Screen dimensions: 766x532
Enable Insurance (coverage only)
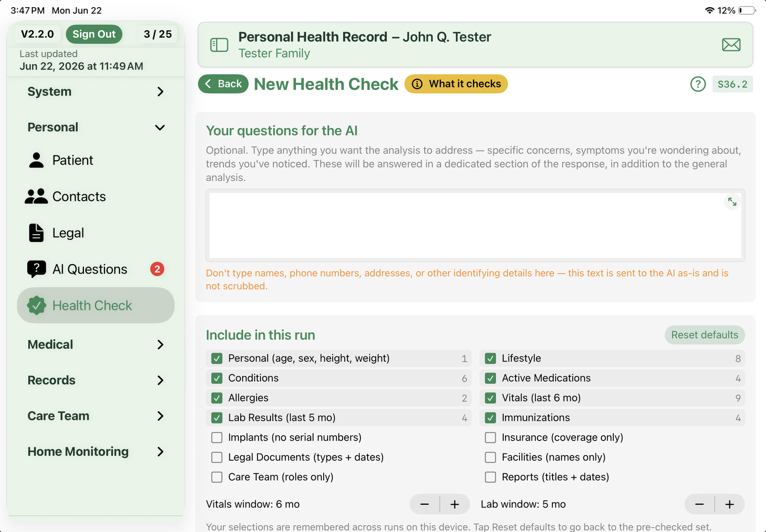490,438
